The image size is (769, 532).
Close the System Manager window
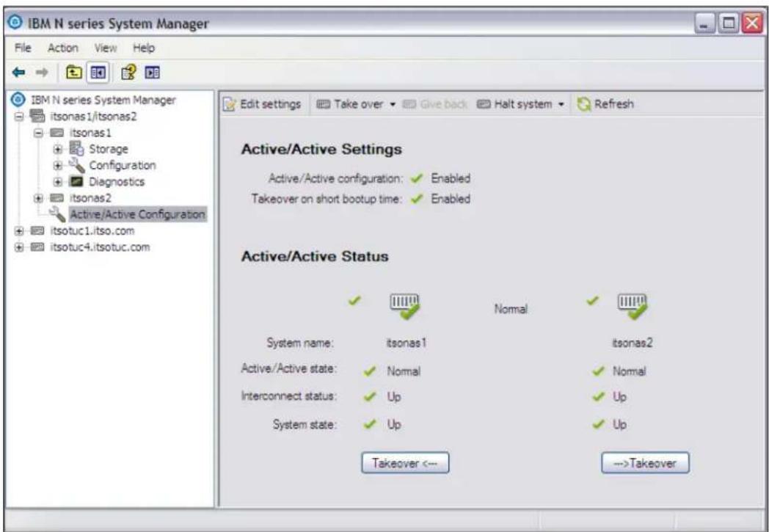(x=752, y=23)
